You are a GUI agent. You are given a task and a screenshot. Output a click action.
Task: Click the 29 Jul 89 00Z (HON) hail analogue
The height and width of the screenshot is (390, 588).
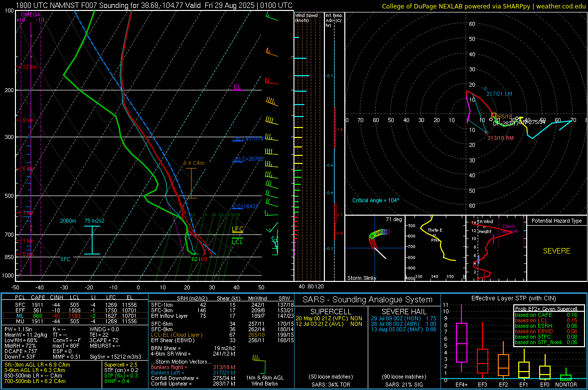[x=404, y=318]
